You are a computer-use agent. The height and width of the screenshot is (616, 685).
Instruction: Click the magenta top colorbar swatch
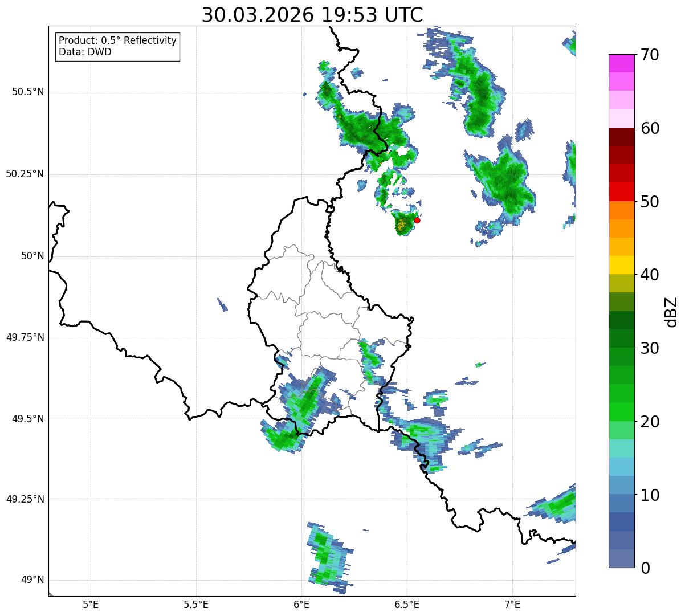(x=621, y=63)
